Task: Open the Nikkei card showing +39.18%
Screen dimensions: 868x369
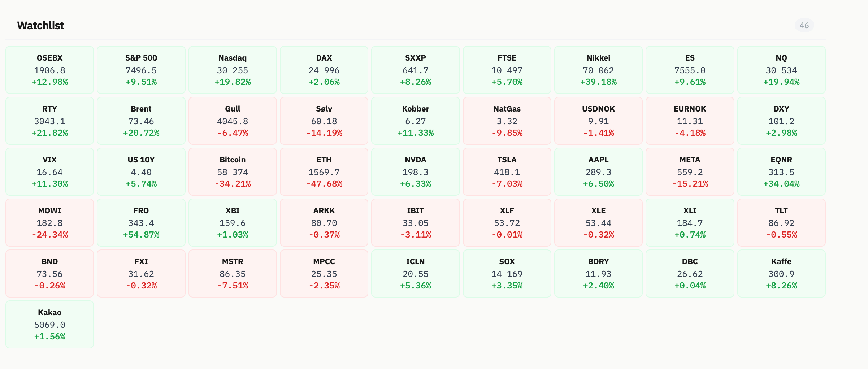Action: click(x=598, y=70)
